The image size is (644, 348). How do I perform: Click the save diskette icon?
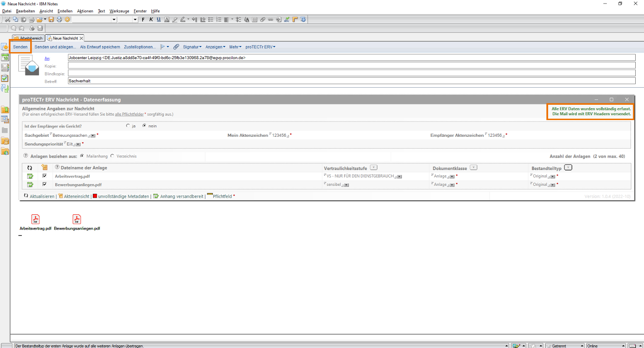[51, 20]
